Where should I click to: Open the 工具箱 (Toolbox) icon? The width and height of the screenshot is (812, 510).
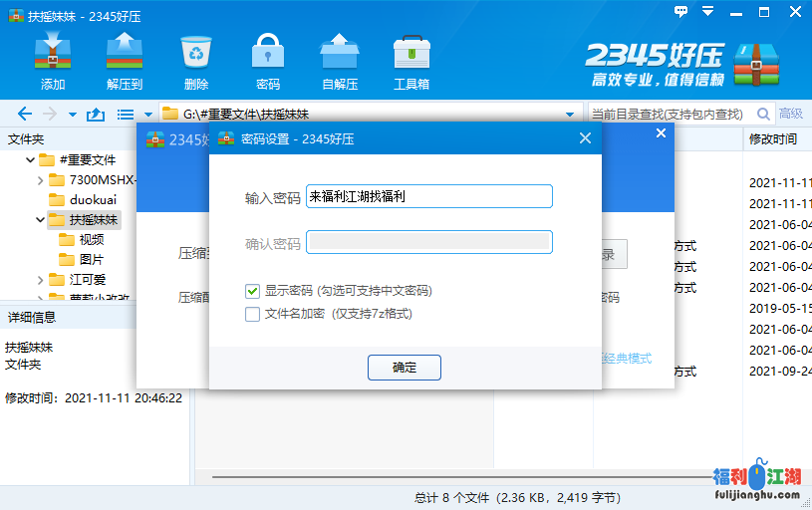(411, 60)
